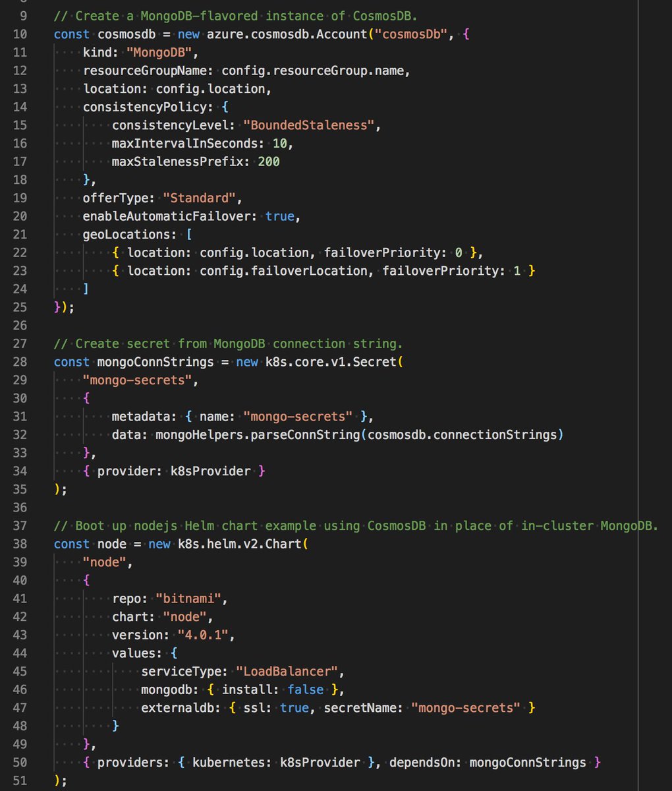This screenshot has height=791, width=672.
Task: Click the geoLocations property name
Action: pos(126,234)
